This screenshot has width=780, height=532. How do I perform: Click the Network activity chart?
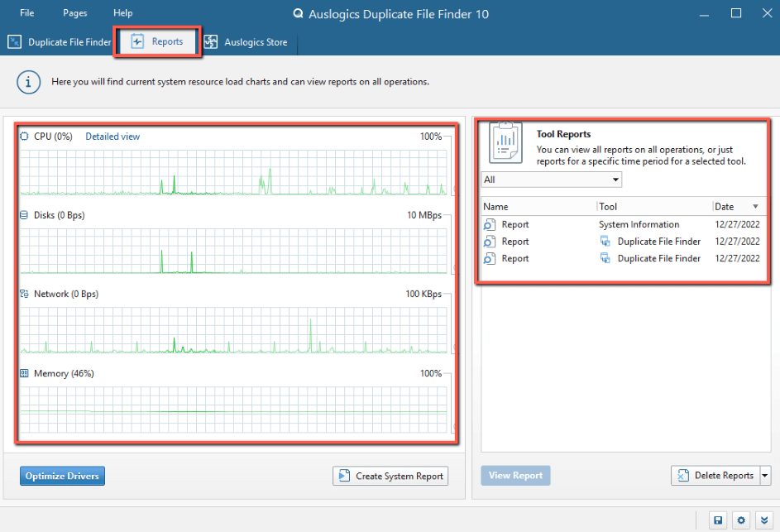234,330
